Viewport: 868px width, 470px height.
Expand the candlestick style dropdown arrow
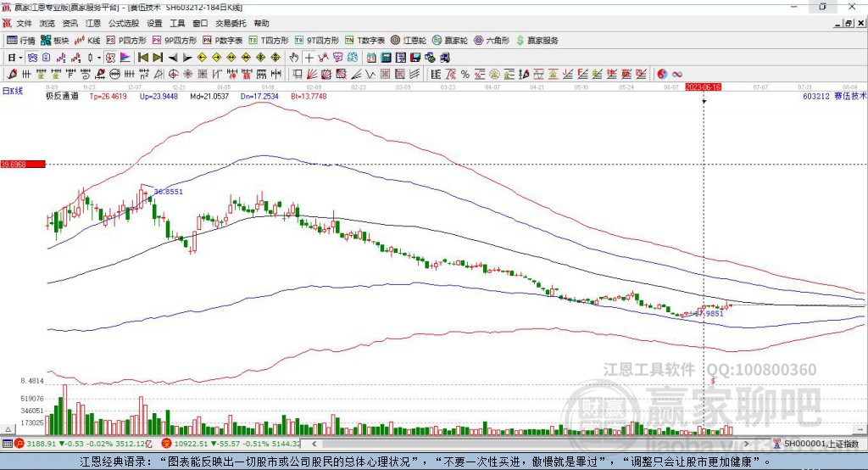pyautogui.click(x=99, y=58)
